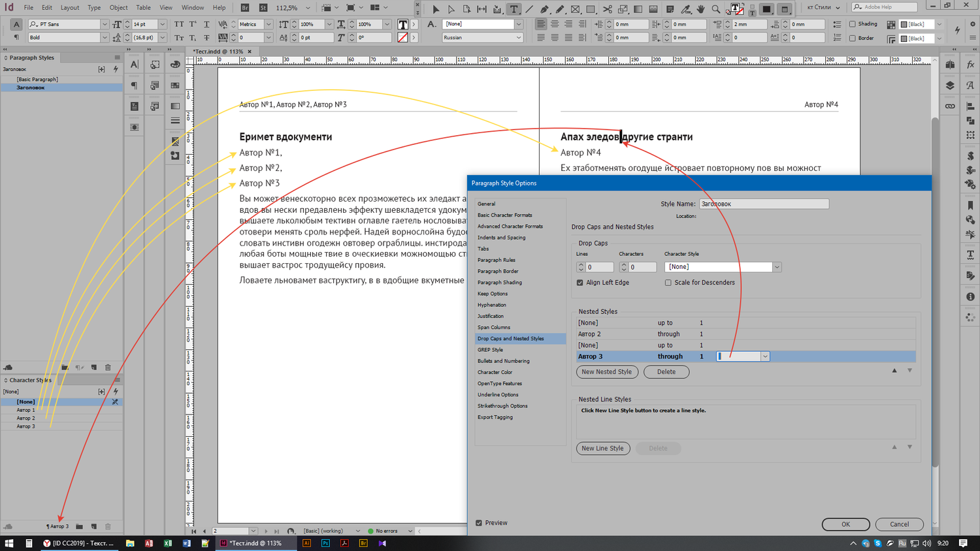Open Adobe Bridge from the Br icon
The image size is (980, 551).
tap(245, 8)
